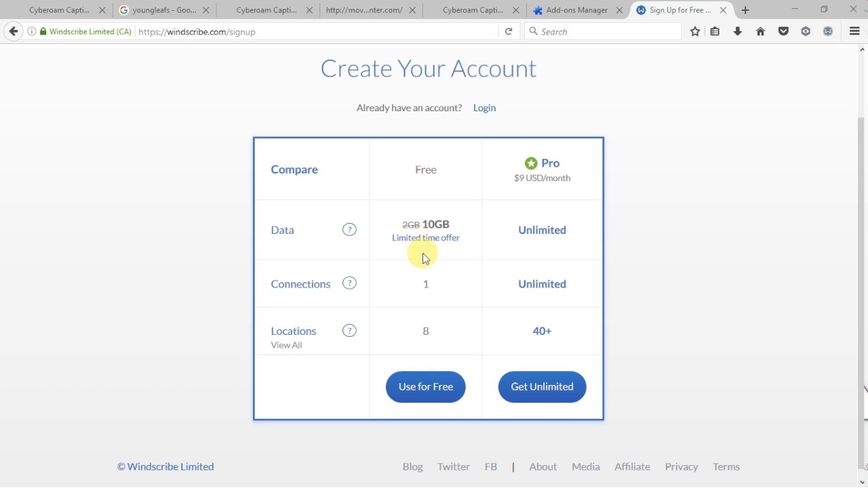Bookmark this page with the star icon
This screenshot has height=488, width=868.
coord(695,31)
